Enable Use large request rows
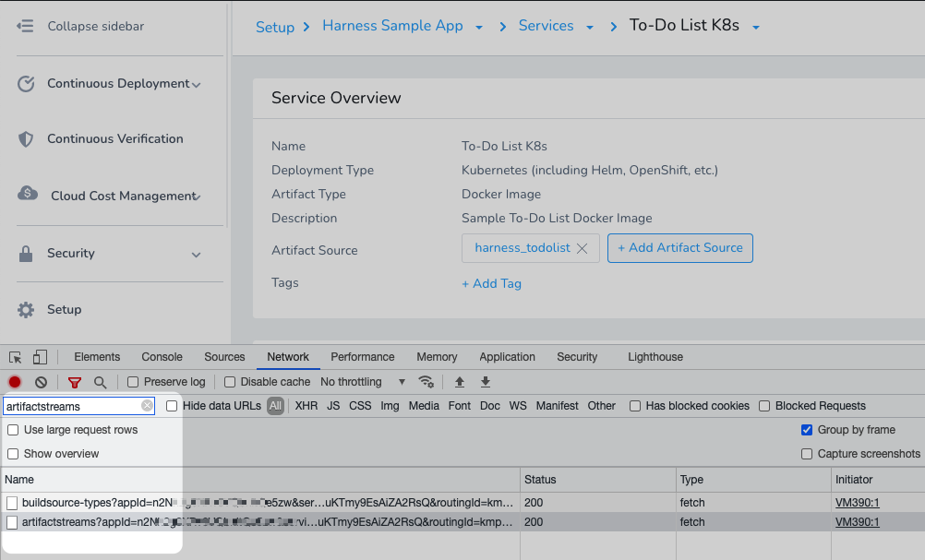925x560 pixels. coord(13,430)
